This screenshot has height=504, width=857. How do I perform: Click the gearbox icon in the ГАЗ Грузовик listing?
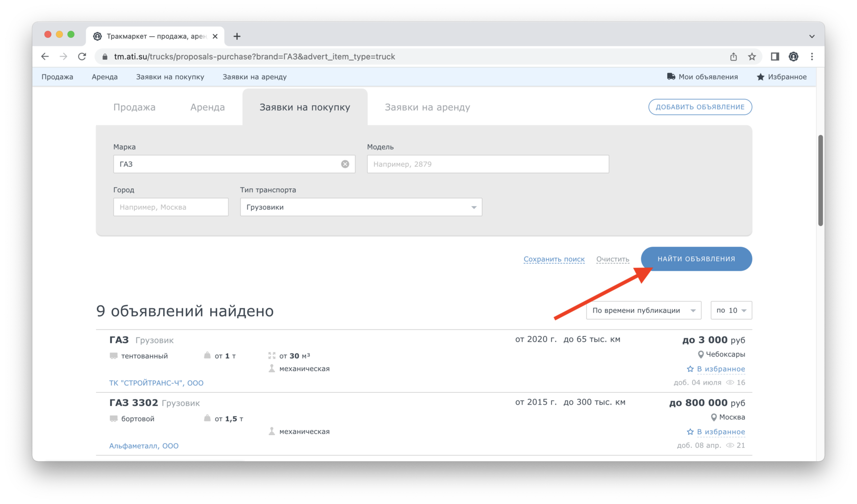(x=272, y=368)
